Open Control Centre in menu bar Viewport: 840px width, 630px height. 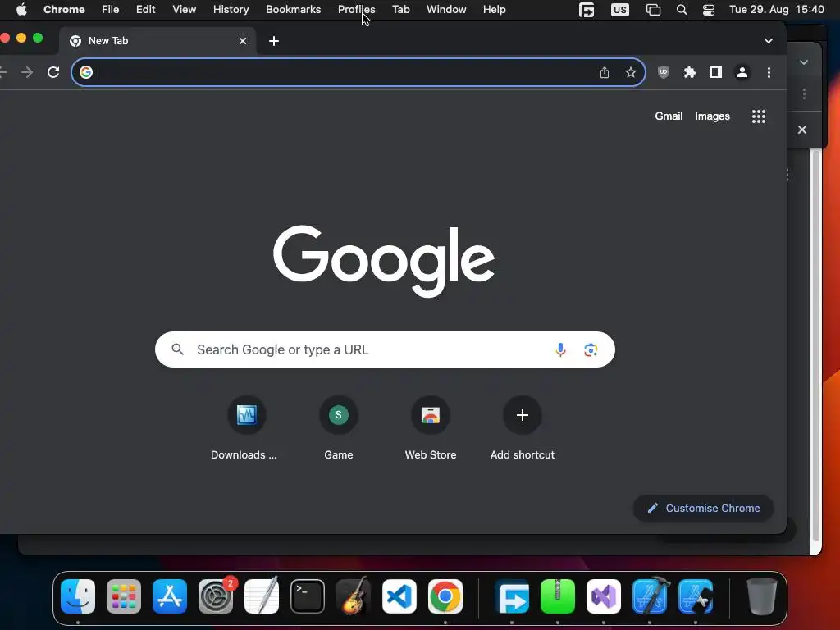709,10
